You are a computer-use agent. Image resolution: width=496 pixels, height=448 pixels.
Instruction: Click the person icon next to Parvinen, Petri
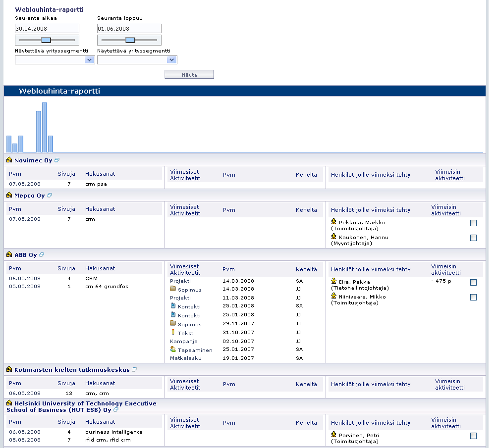[334, 435]
